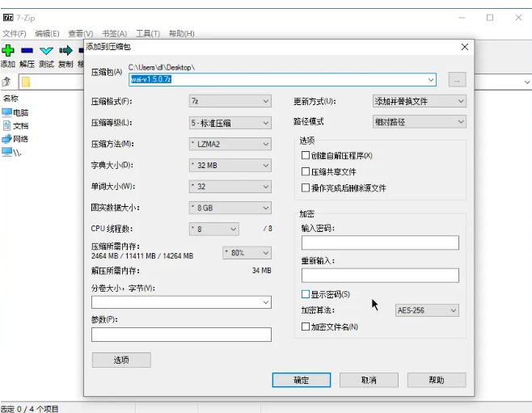Click the 帮助 button in dialog
532x413 pixels.
[x=437, y=380]
